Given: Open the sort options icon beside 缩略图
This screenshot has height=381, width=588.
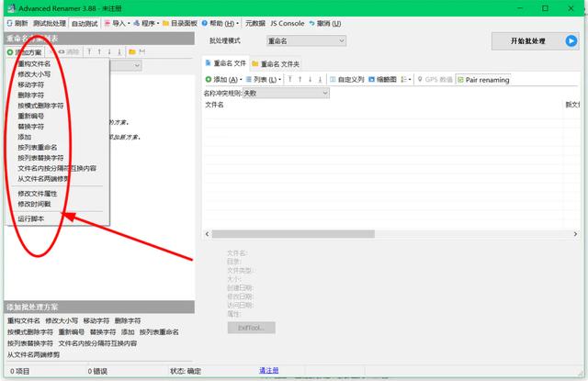Looking at the screenshot, I should (405, 80).
